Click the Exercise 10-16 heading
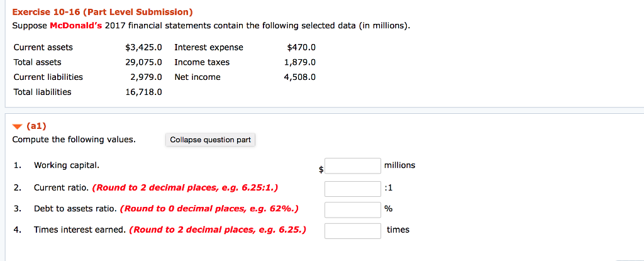 point(103,12)
